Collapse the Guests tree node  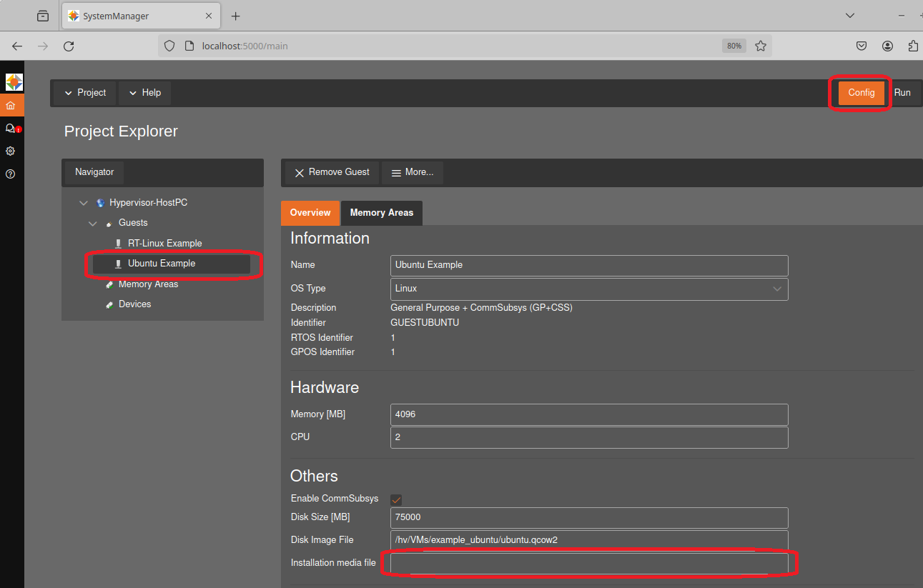tap(93, 224)
